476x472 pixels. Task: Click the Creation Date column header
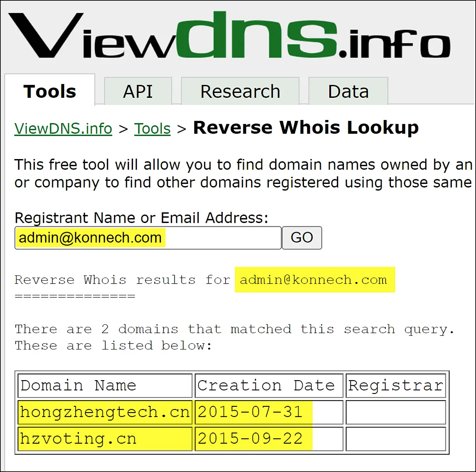point(269,386)
